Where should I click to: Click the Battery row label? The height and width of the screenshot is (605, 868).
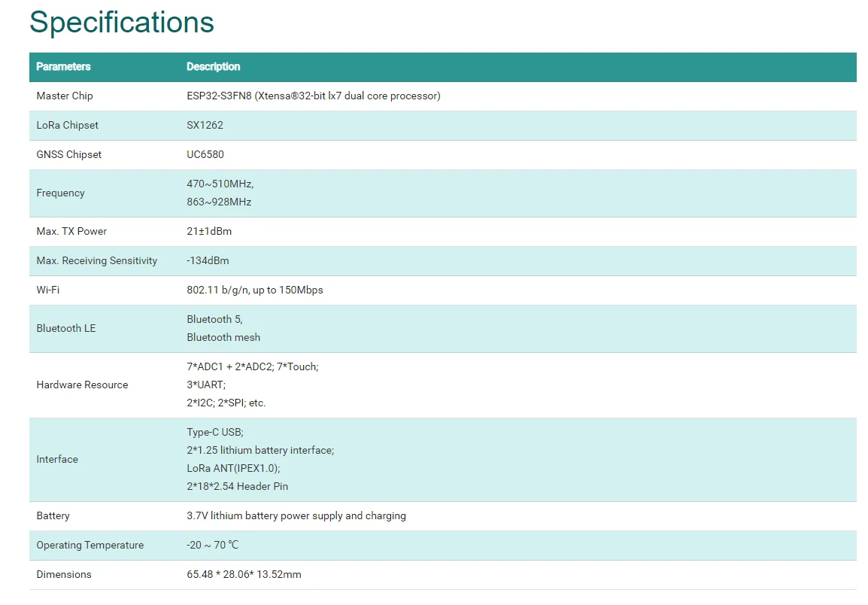tap(53, 516)
